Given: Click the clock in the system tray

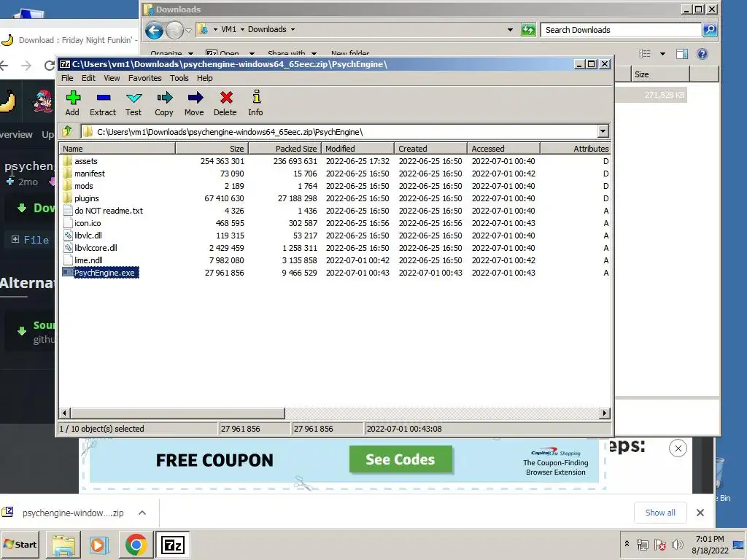Looking at the screenshot, I should point(710,544).
